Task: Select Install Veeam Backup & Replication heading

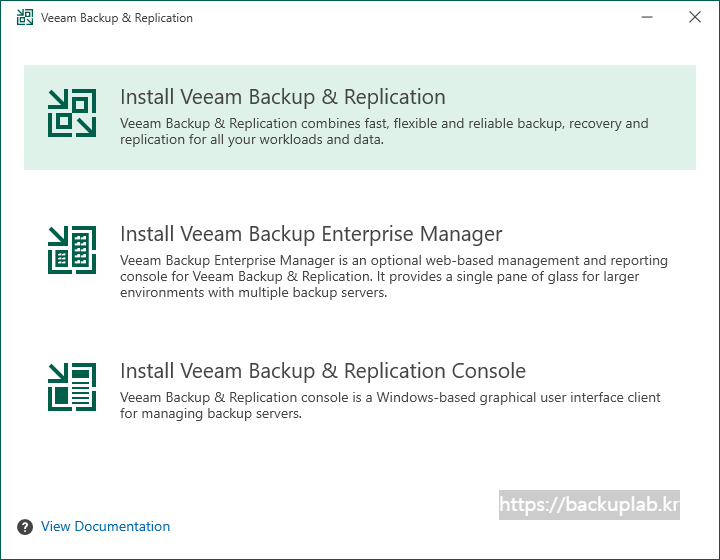Action: pos(283,97)
